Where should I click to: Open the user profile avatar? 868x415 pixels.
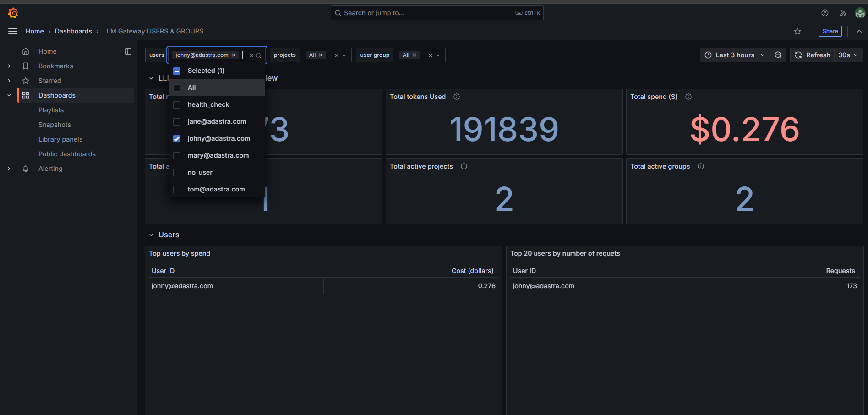[860, 12]
